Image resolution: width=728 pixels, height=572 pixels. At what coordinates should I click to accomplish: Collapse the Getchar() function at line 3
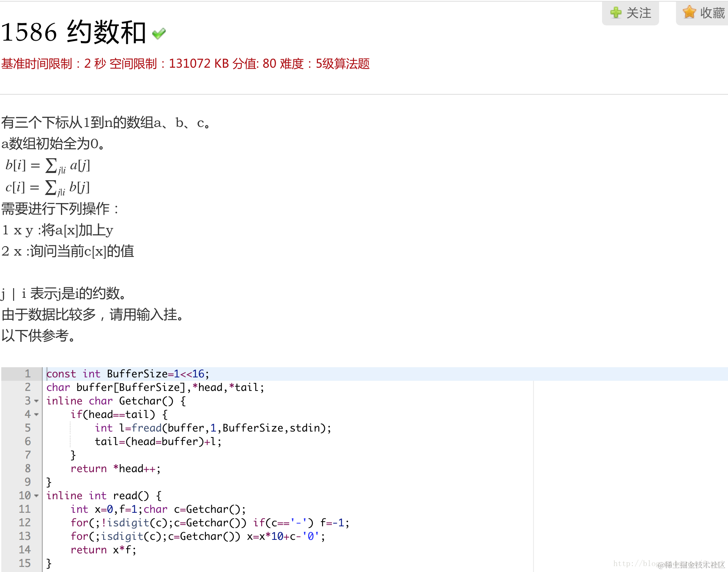coord(36,401)
